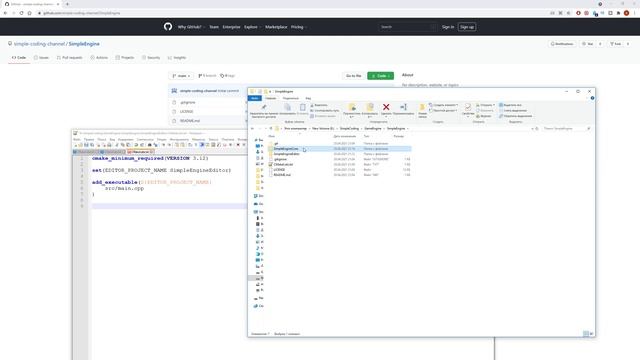This screenshot has width=640, height=360.
Task: Click the Go to file button
Action: point(353,76)
